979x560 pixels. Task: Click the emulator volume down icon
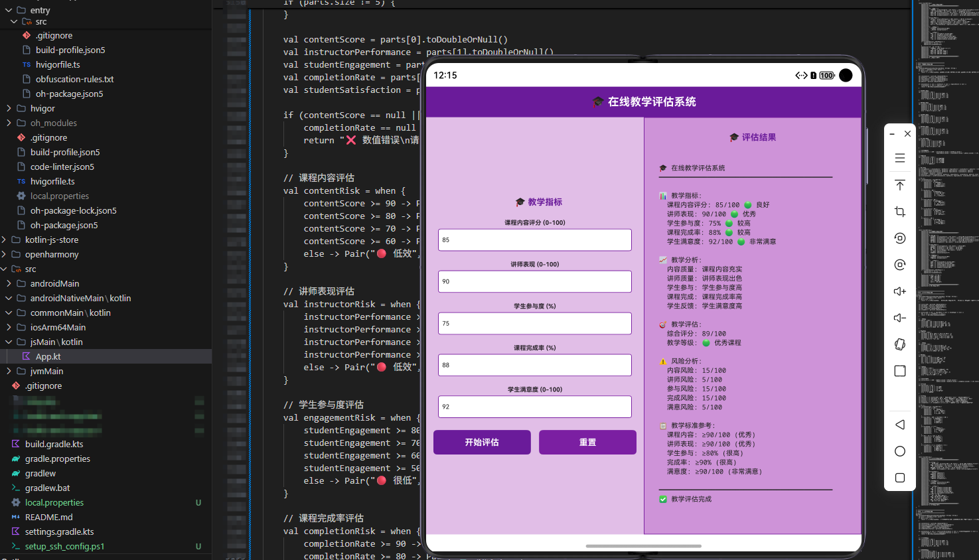tap(900, 318)
